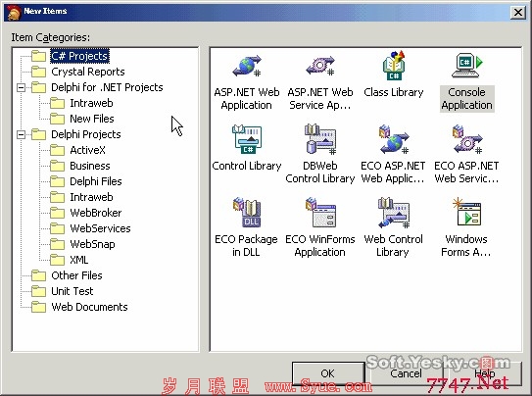532x396 pixels.
Task: Select the Class Library project icon
Action: click(x=394, y=66)
